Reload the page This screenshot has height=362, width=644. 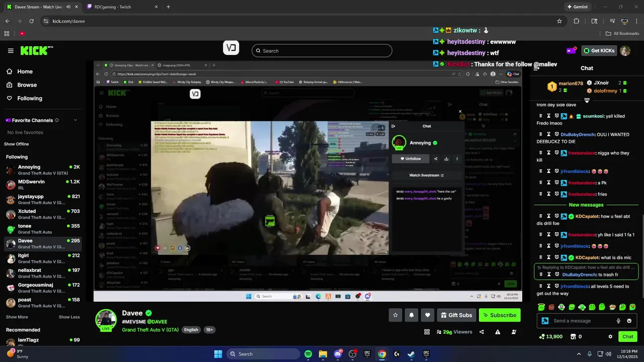coord(31,21)
